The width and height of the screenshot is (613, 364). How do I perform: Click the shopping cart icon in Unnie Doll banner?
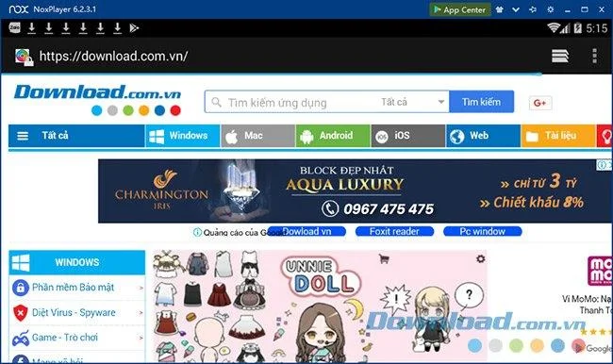coord(384,258)
